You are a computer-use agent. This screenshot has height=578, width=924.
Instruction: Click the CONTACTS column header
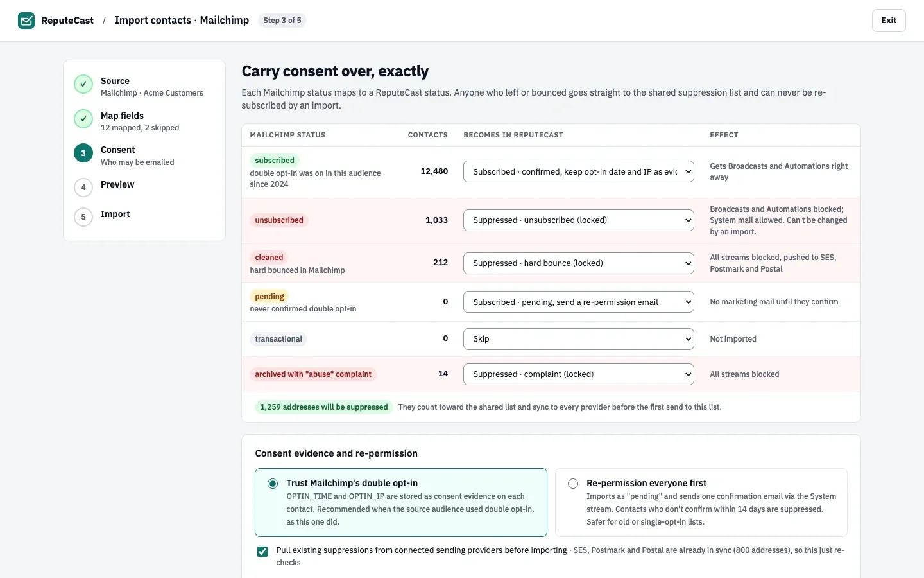[x=428, y=136]
